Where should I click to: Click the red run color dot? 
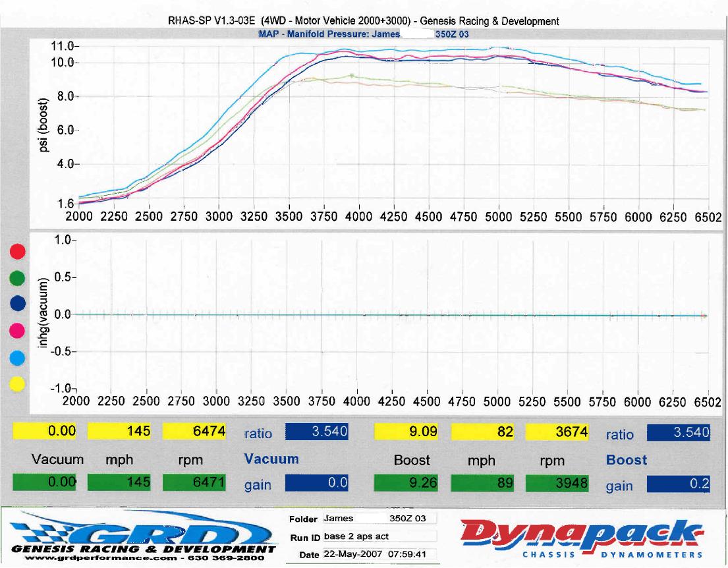[17, 251]
